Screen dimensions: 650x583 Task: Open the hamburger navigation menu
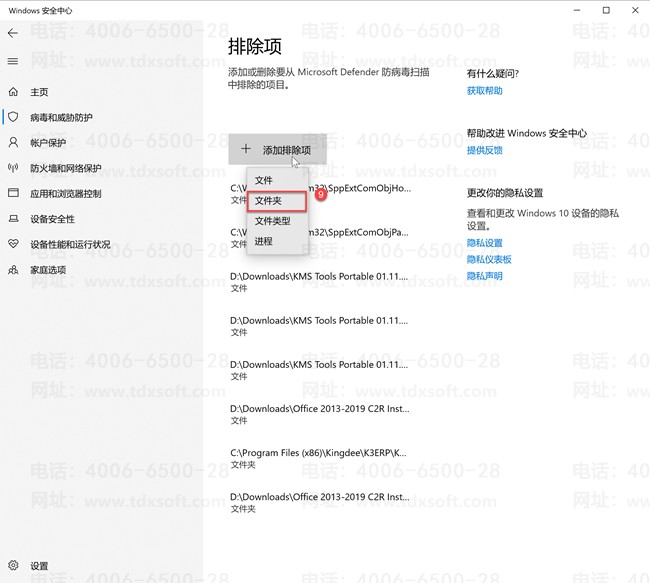[x=13, y=61]
